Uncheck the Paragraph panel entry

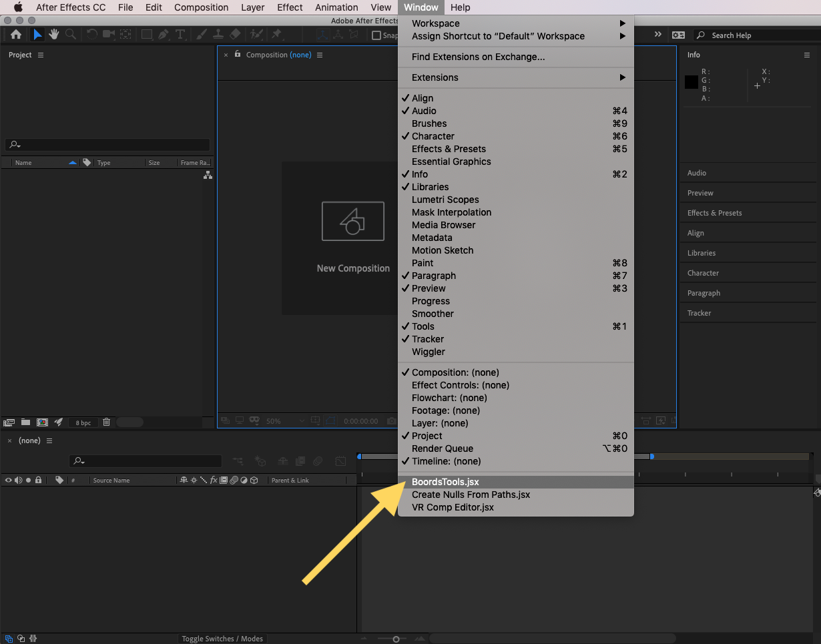[x=515, y=276]
